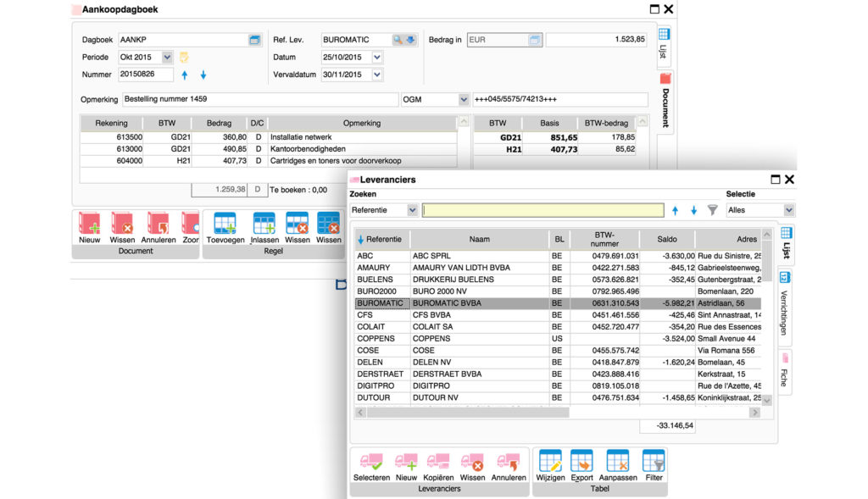
Task: Click Inlassen in the Regel group
Action: click(264, 227)
